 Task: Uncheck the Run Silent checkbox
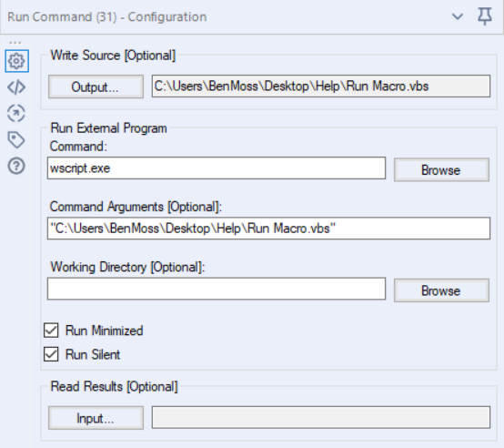[x=51, y=354]
